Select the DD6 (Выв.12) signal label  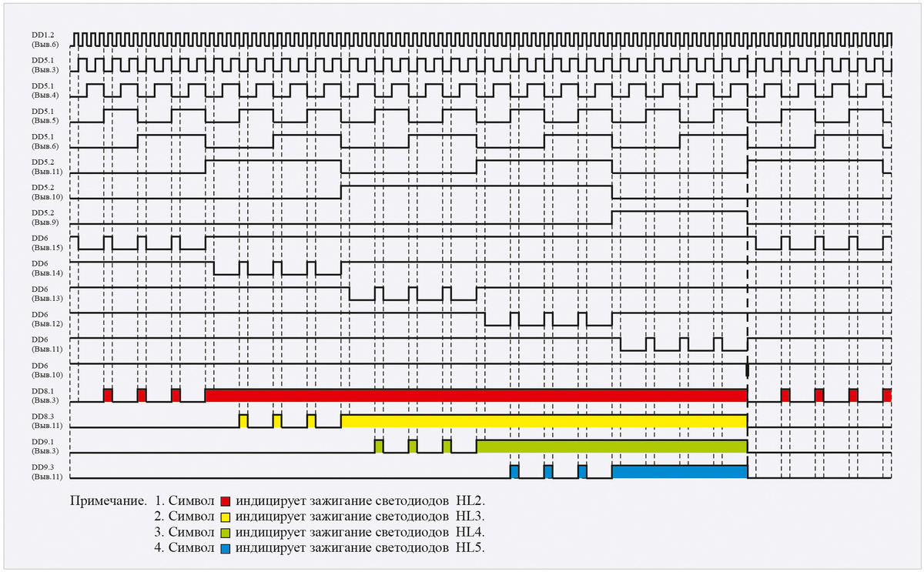click(46, 319)
